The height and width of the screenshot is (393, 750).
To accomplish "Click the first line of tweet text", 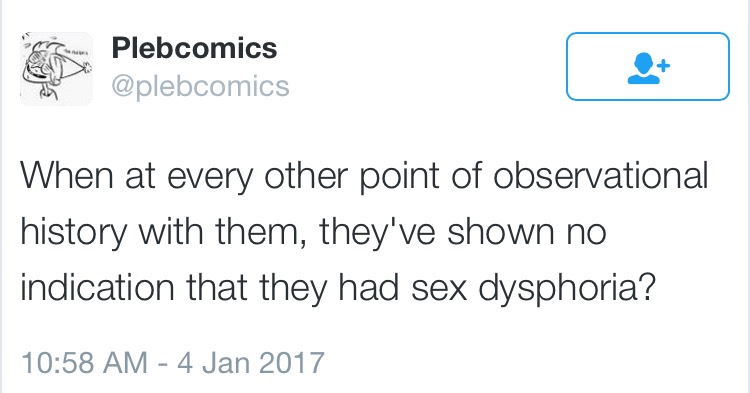I will coord(364,177).
